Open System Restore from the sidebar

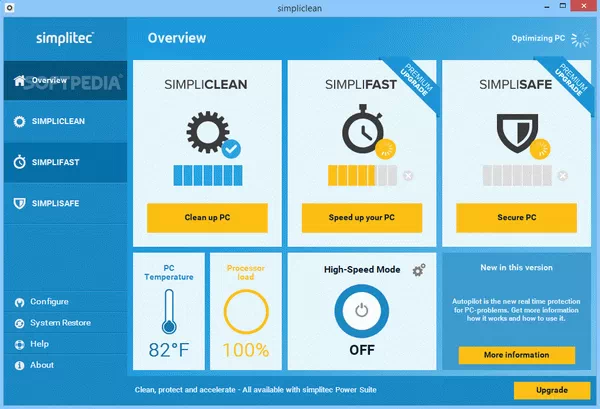coord(65,323)
